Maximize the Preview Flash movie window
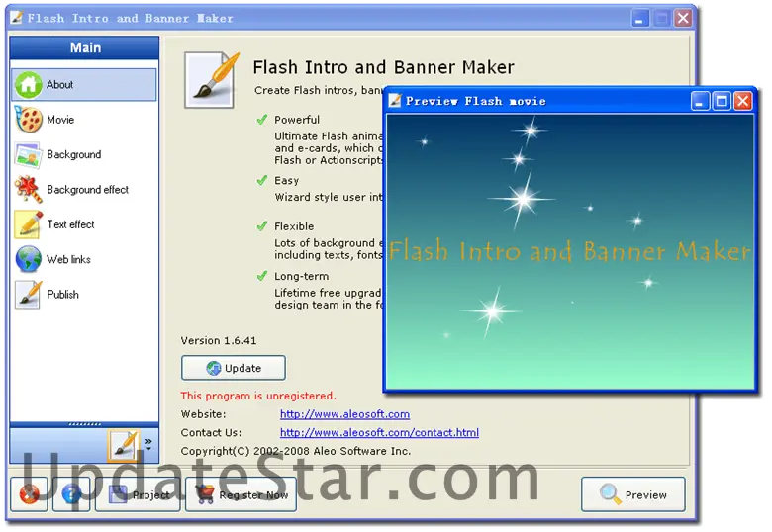The image size is (772, 532). tap(722, 101)
